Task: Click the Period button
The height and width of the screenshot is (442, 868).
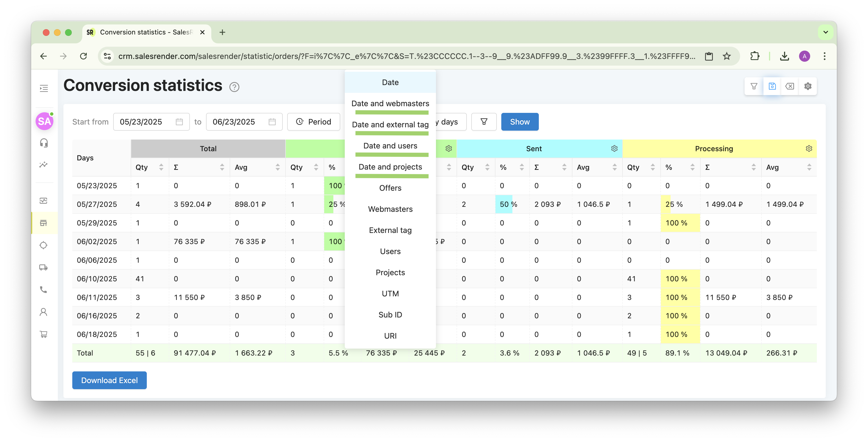Action: point(313,121)
